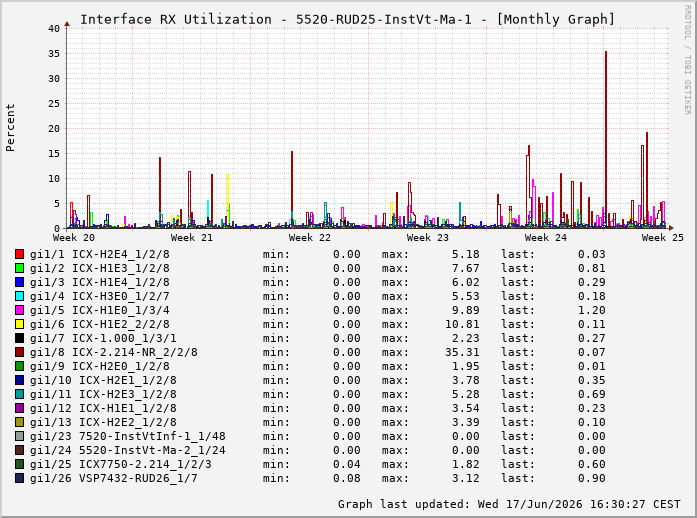Click the olive swatch for gi1/13
Image resolution: width=697 pixels, height=518 pixels.
19,422
